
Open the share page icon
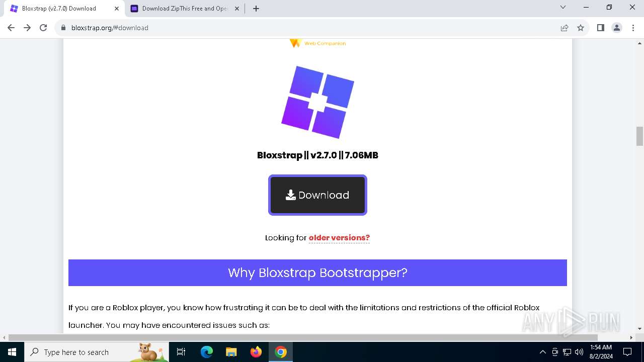click(565, 28)
